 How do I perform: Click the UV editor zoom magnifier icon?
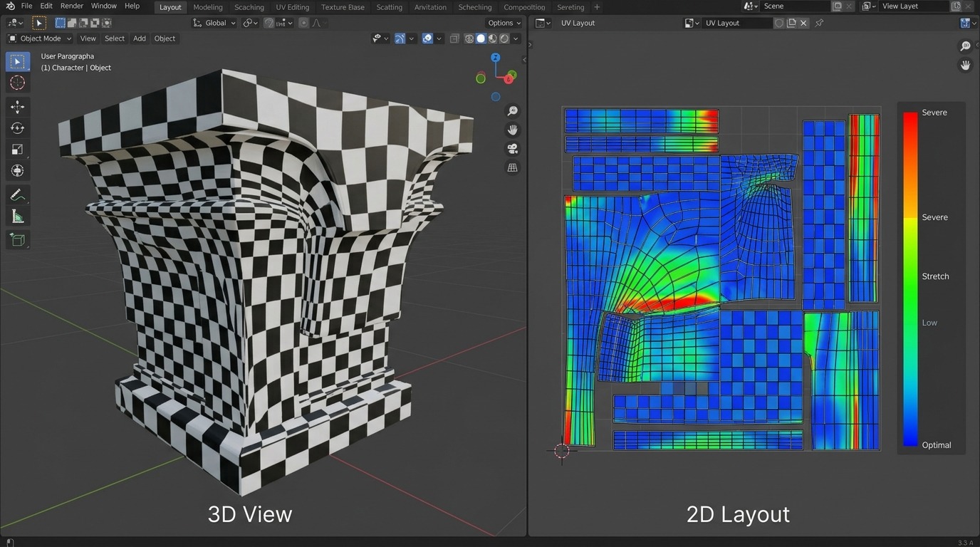coord(966,46)
